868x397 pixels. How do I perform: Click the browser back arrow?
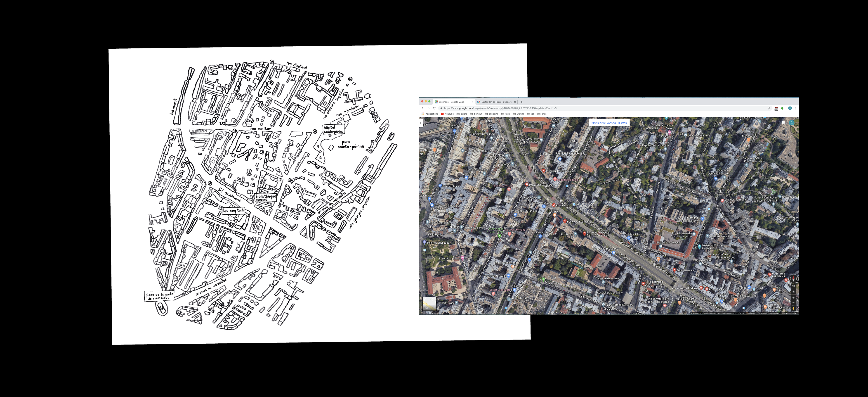[422, 108]
